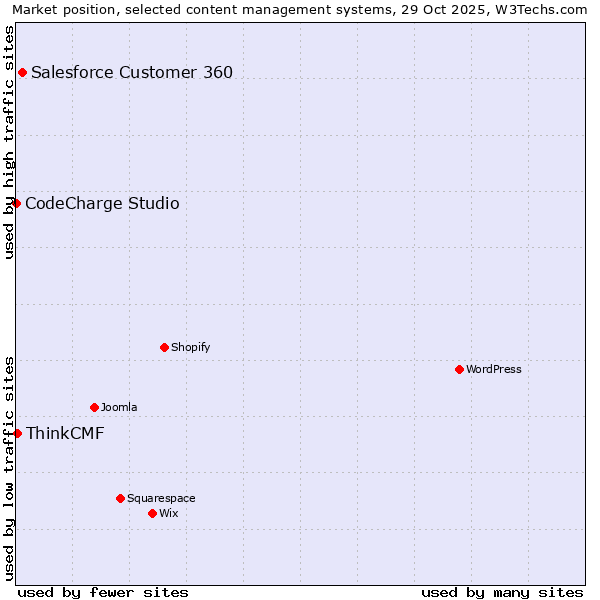This screenshot has width=600, height=600.
Task: Click the Joomla red diamond marker
Action: (94, 407)
